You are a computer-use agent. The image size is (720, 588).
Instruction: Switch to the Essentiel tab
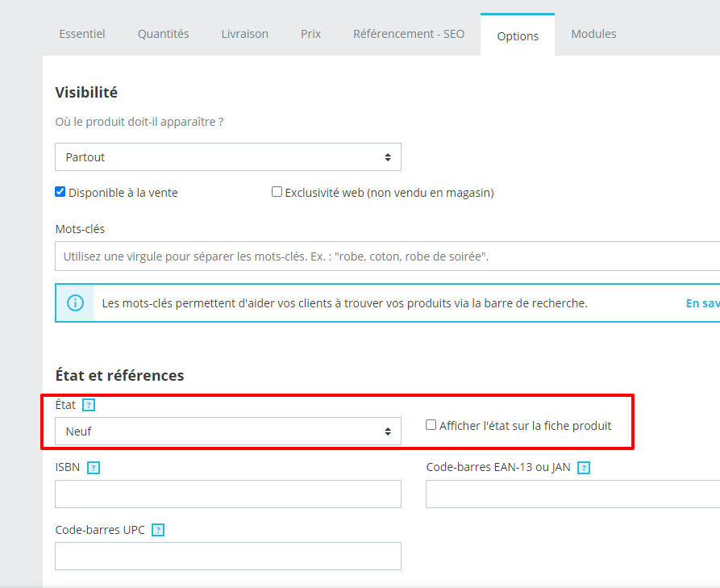[x=82, y=34]
